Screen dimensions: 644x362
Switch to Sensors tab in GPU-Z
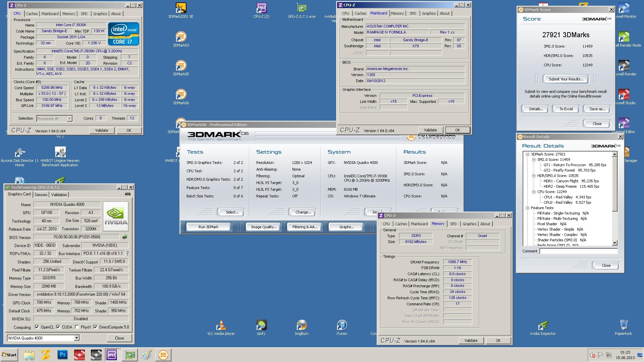point(41,194)
